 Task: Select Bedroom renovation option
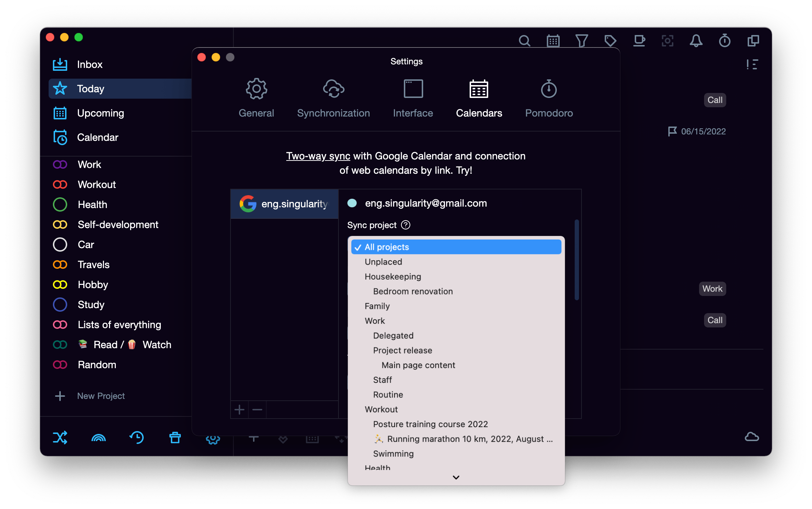pyautogui.click(x=456, y=291)
